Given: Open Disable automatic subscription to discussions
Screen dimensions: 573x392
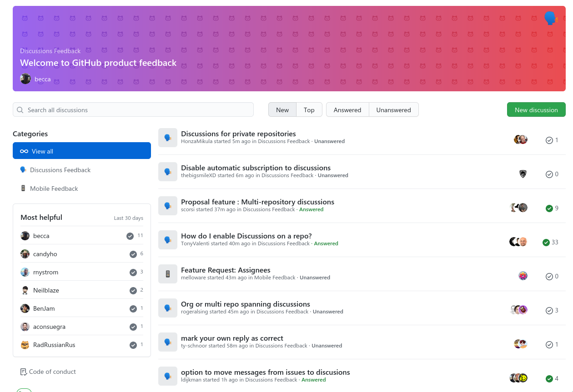Looking at the screenshot, I should point(256,168).
